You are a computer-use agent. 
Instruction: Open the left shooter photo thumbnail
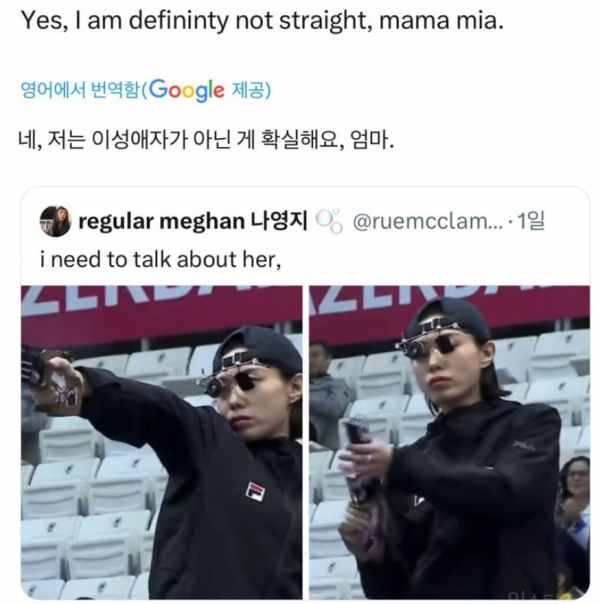162,442
